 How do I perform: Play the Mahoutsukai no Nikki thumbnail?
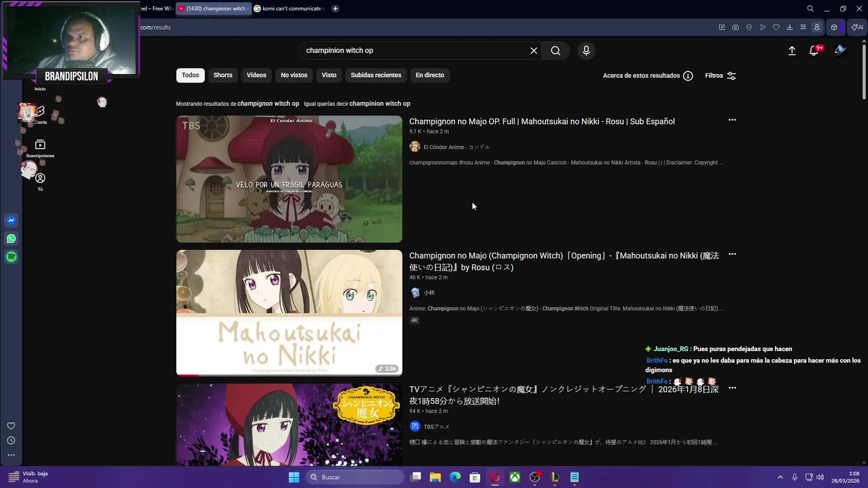[x=289, y=312]
